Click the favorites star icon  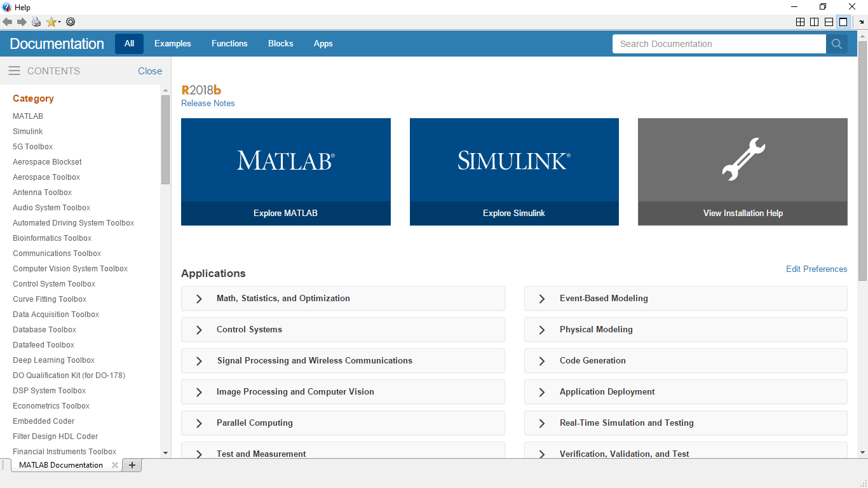pyautogui.click(x=50, y=22)
